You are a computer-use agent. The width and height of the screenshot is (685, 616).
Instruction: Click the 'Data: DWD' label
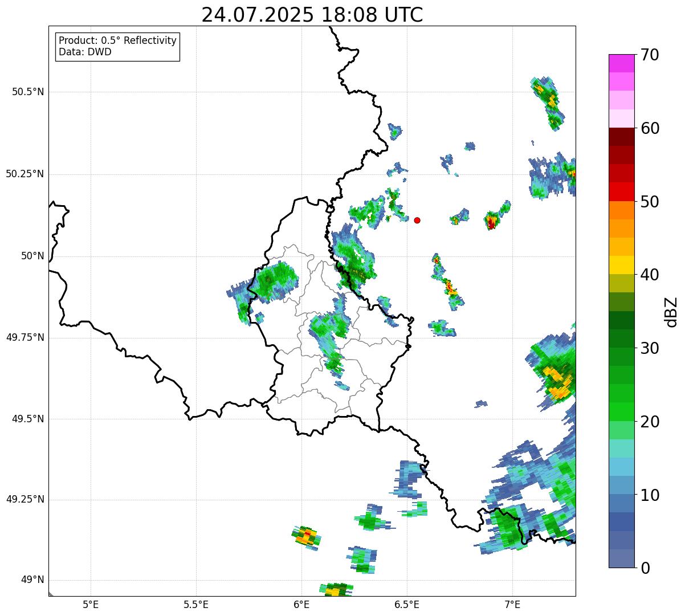(85, 52)
